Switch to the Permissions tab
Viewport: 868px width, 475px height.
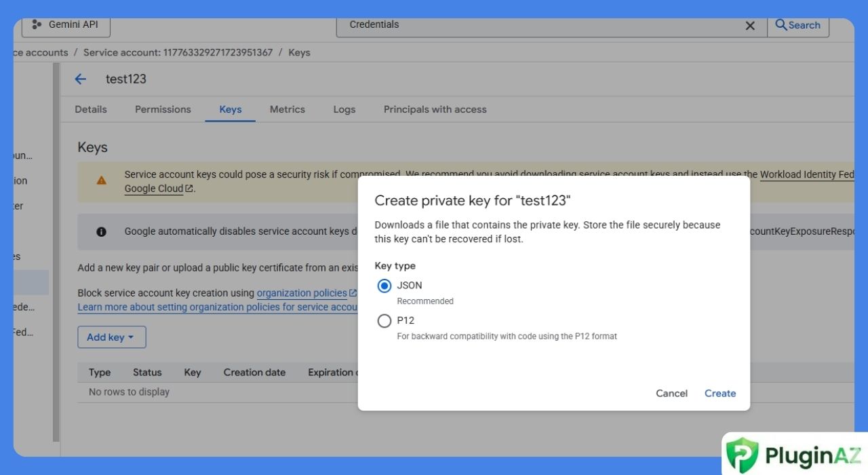pyautogui.click(x=163, y=109)
